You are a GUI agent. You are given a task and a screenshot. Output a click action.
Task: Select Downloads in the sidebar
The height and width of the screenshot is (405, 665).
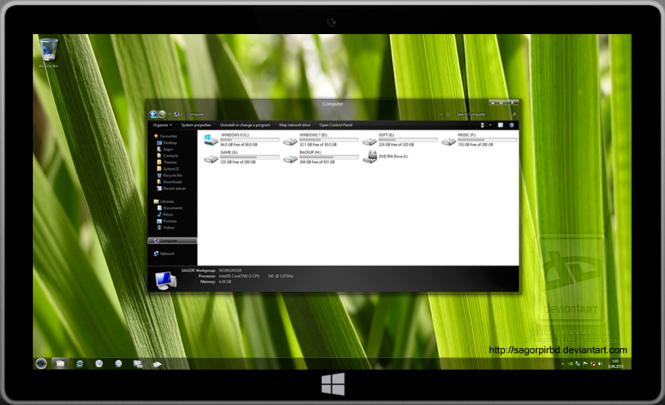click(x=169, y=182)
